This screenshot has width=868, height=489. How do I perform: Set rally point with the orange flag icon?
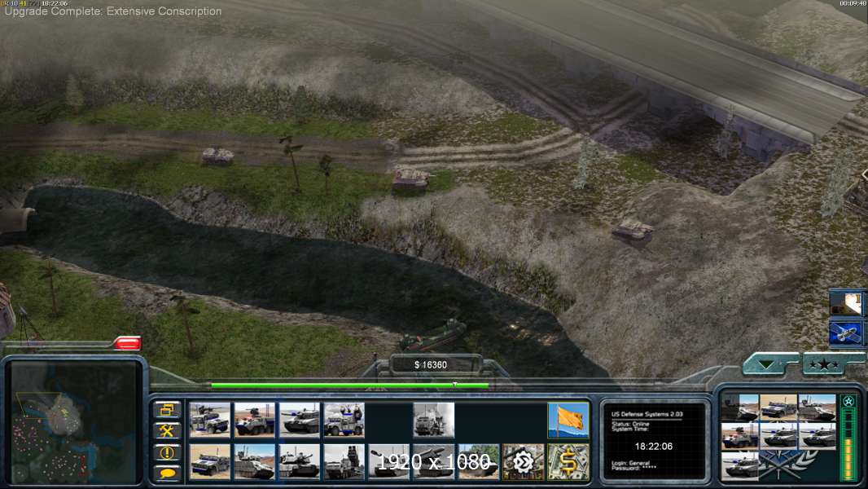pyautogui.click(x=568, y=420)
